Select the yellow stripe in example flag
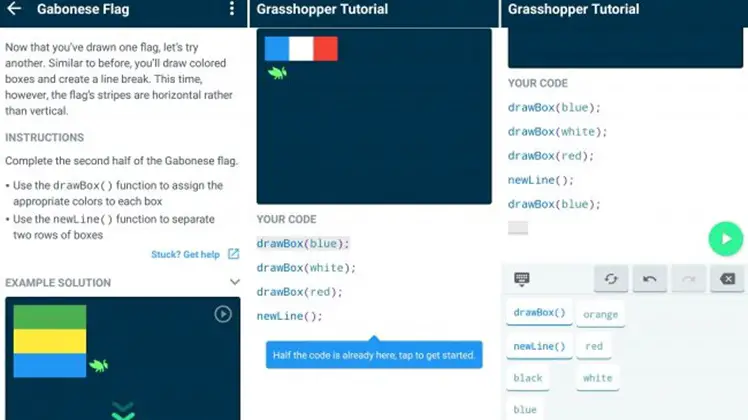Viewport: 748px width, 420px height. tap(50, 341)
